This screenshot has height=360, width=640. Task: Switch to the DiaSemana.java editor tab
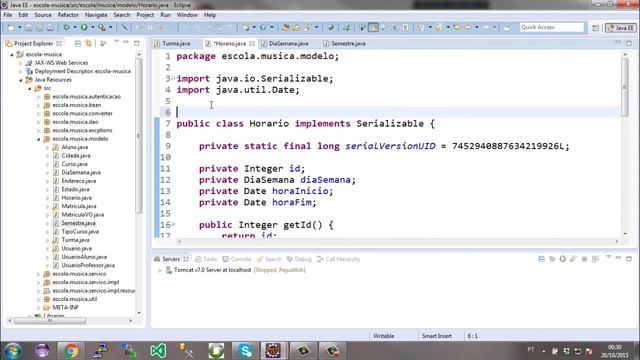[288, 43]
